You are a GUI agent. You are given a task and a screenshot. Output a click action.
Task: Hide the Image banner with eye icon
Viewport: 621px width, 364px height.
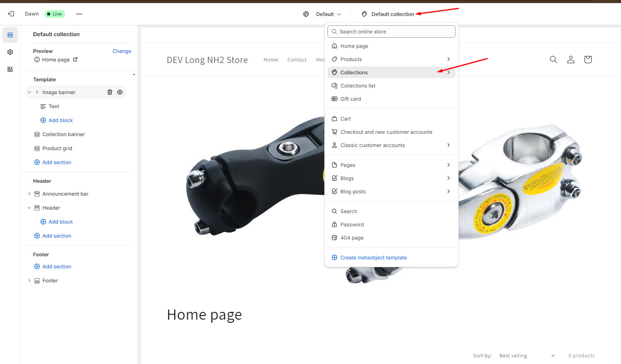click(120, 92)
